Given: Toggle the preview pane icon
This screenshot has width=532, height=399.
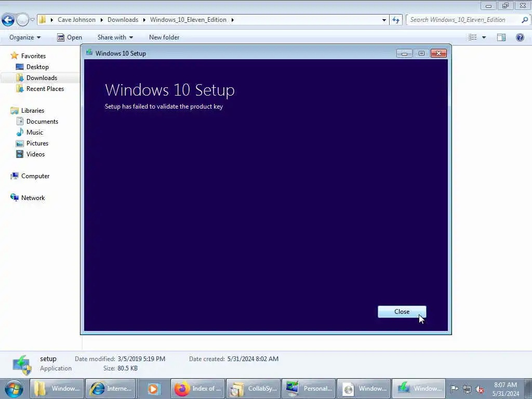Looking at the screenshot, I should pyautogui.click(x=501, y=37).
